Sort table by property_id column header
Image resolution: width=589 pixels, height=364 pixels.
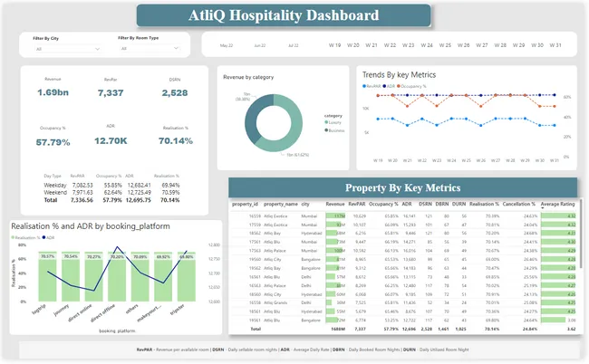tap(245, 204)
